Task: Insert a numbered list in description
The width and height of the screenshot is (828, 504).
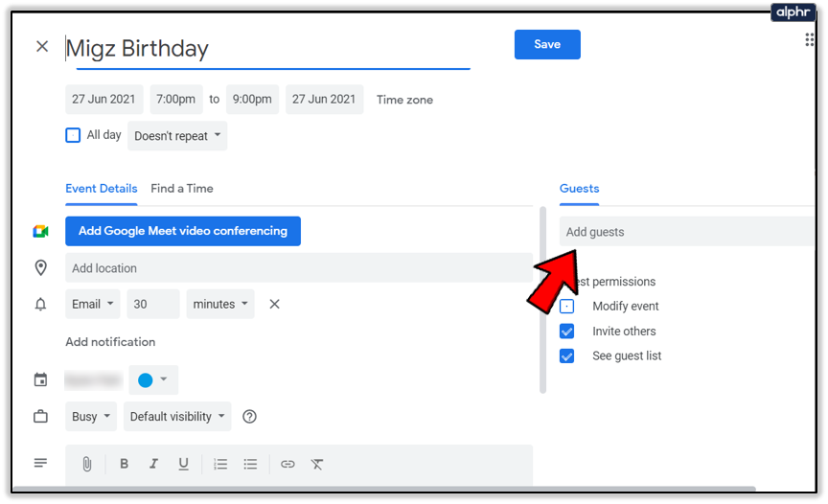Action: [x=220, y=464]
